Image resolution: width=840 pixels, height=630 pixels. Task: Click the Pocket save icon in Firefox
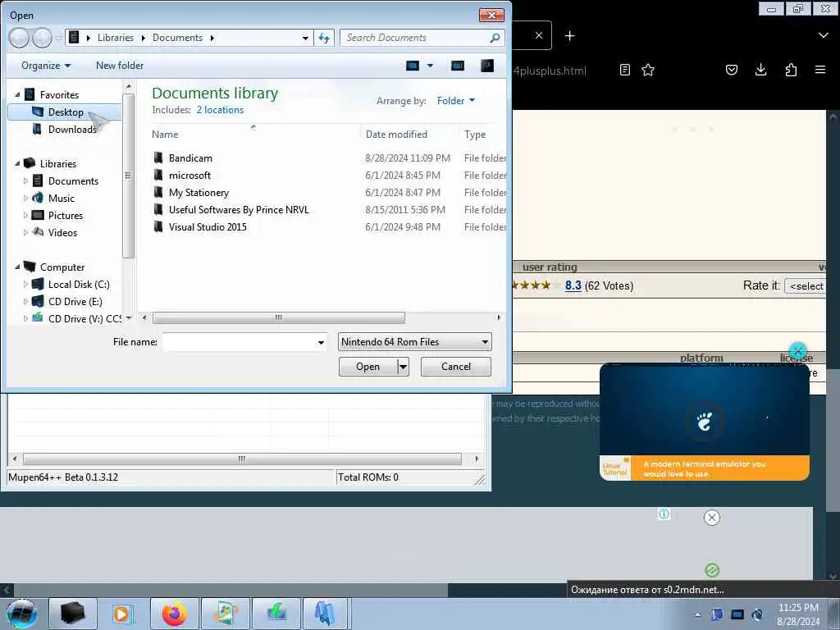pos(732,70)
